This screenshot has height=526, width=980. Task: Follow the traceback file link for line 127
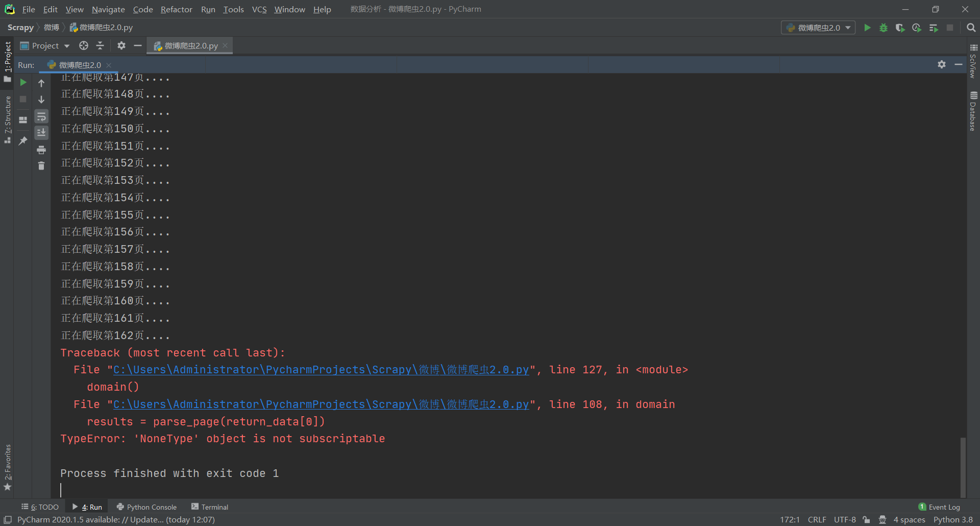click(321, 370)
